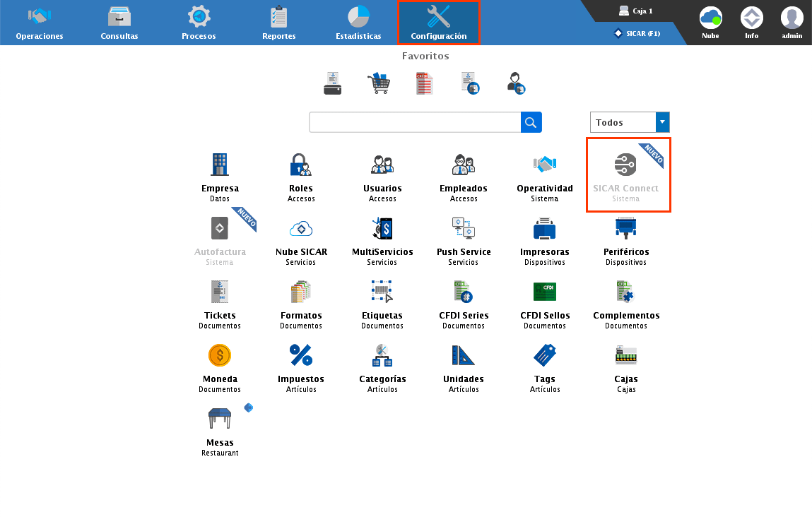Click the printer favorite shortcut icon
Image resolution: width=812 pixels, height=517 pixels.
click(332, 83)
